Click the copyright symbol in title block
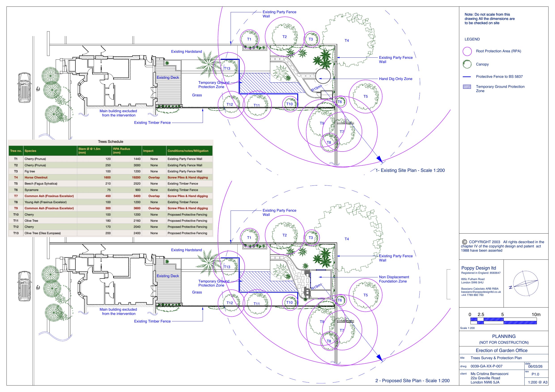555x392 pixels. [x=464, y=242]
